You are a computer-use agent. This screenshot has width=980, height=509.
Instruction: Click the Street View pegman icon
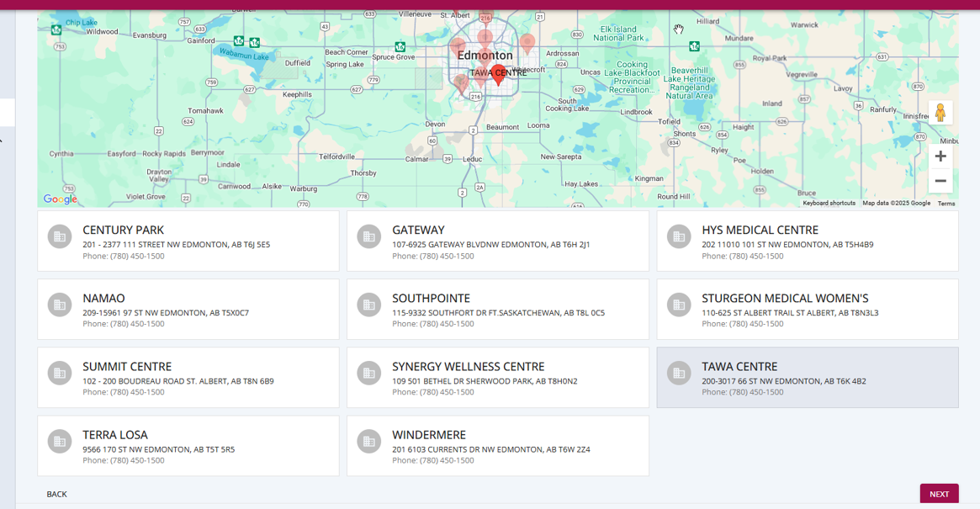click(940, 112)
